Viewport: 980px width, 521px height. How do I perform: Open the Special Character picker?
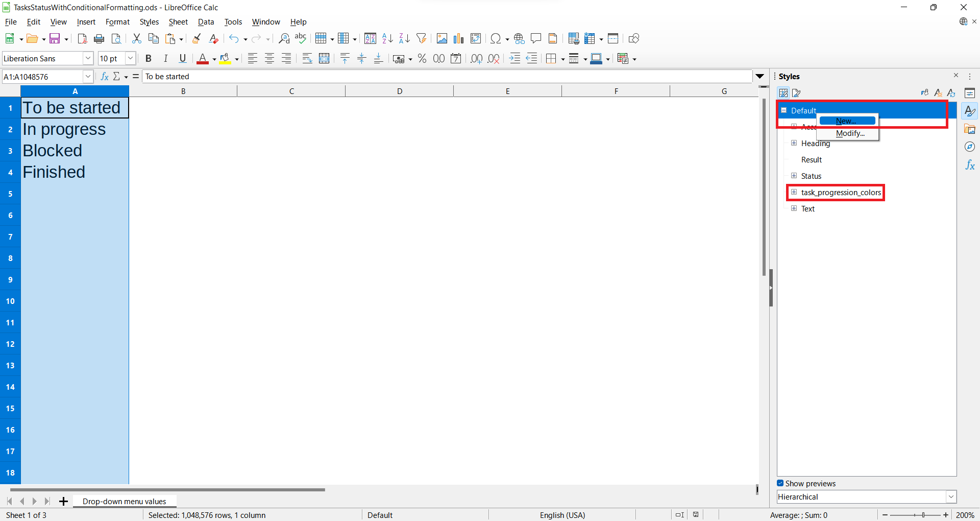click(x=496, y=39)
